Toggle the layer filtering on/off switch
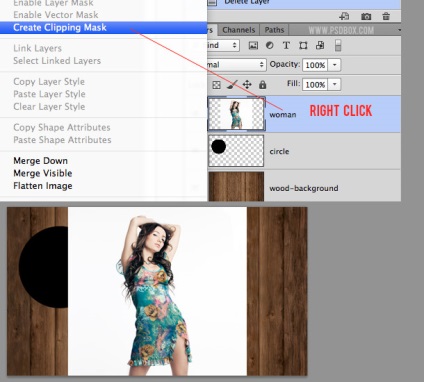 pos(338,46)
